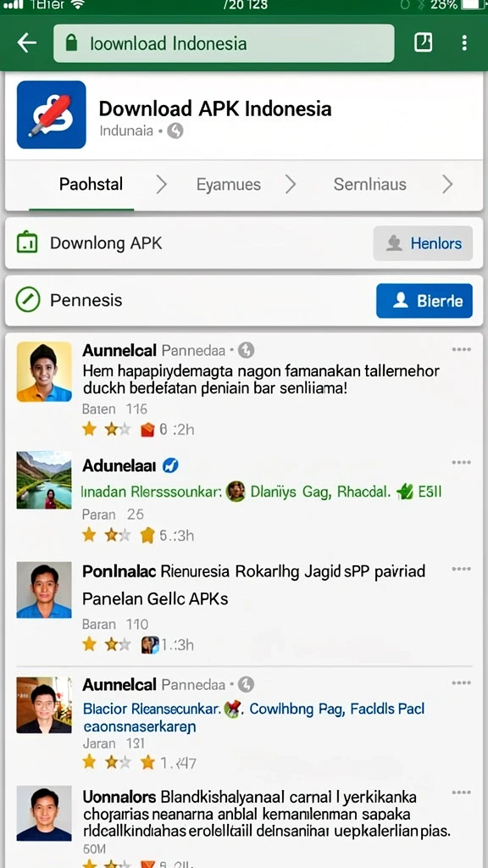Click the blue 'Blacior Rleansecunkar' link text
Image resolution: width=488 pixels, height=868 pixels.
point(152,709)
